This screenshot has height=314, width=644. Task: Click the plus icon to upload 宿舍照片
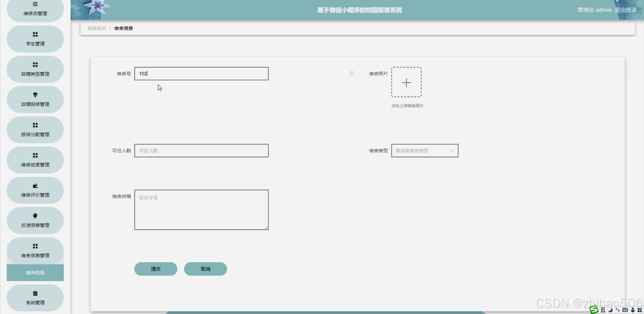406,82
